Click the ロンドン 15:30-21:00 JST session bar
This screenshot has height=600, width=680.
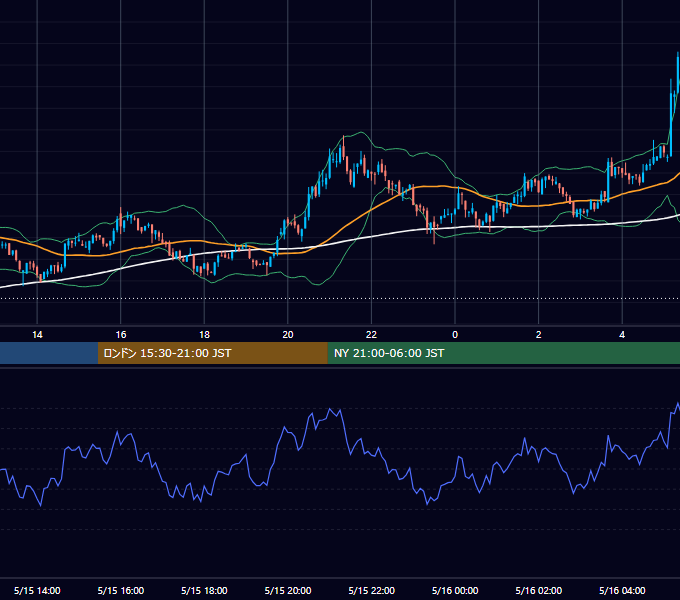tap(212, 353)
